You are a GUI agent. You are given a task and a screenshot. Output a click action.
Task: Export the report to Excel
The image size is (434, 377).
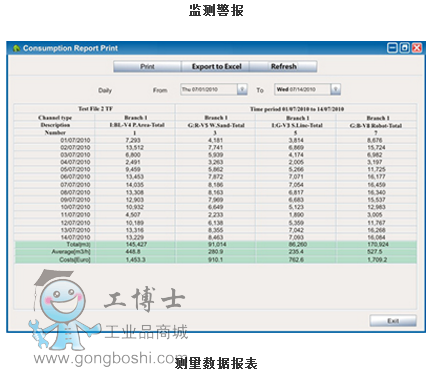(x=216, y=66)
